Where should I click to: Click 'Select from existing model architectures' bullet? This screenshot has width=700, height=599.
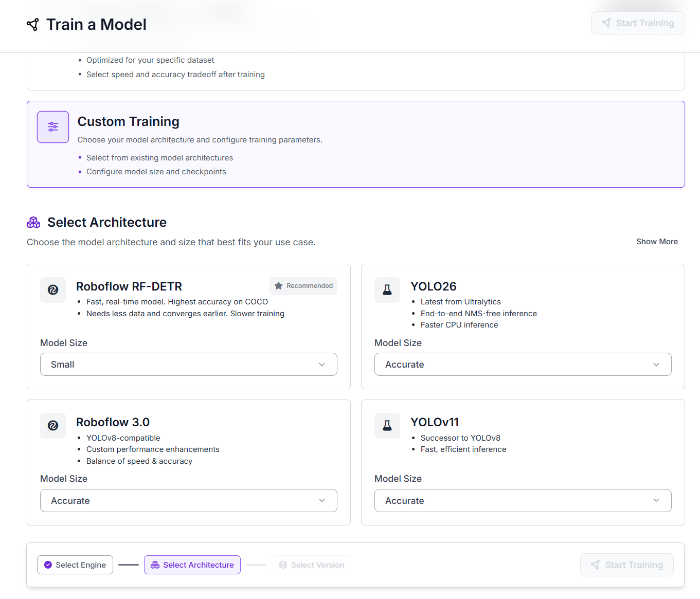(159, 158)
